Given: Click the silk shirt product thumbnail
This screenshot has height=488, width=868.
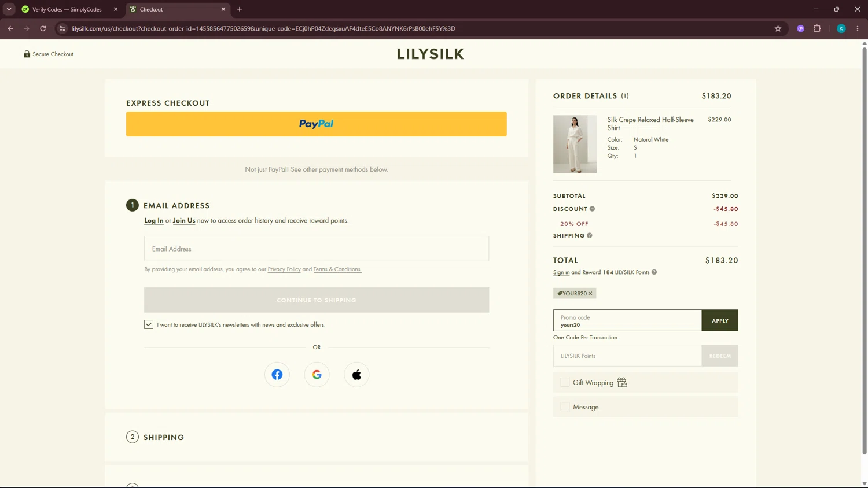Looking at the screenshot, I should point(575,144).
